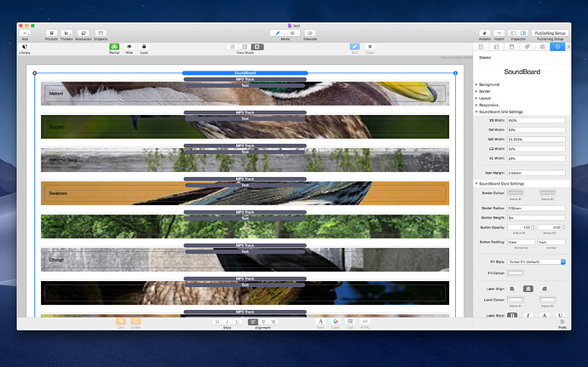Click the XS Width input field

[x=536, y=120]
